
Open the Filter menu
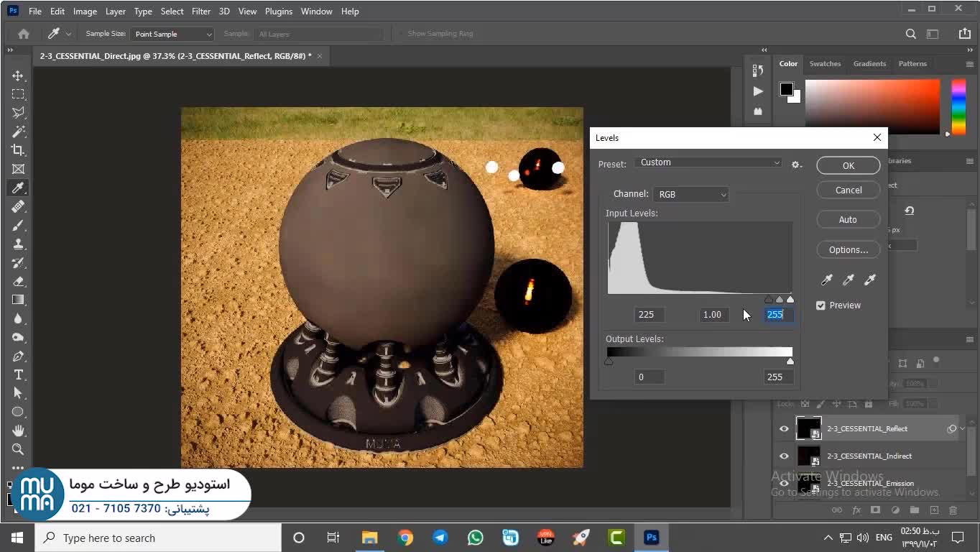(x=201, y=11)
